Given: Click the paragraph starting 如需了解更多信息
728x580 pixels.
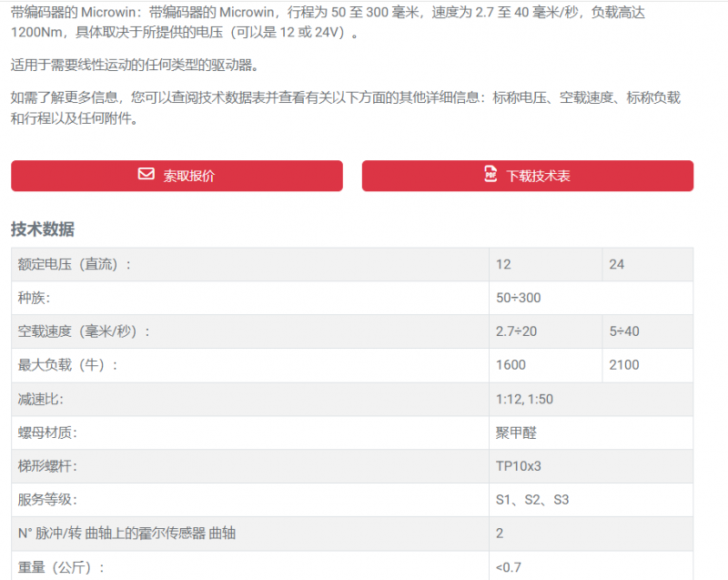Looking at the screenshot, I should (x=346, y=107).
